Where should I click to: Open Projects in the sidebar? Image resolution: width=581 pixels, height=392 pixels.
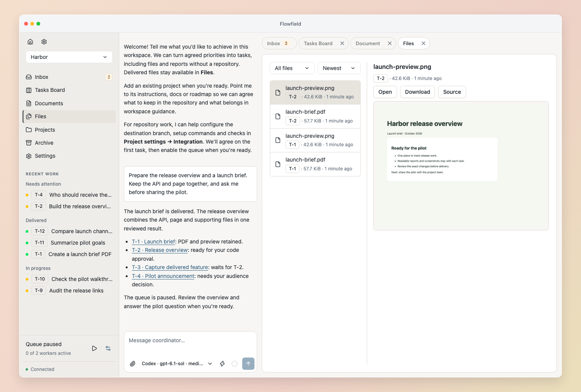(69, 130)
